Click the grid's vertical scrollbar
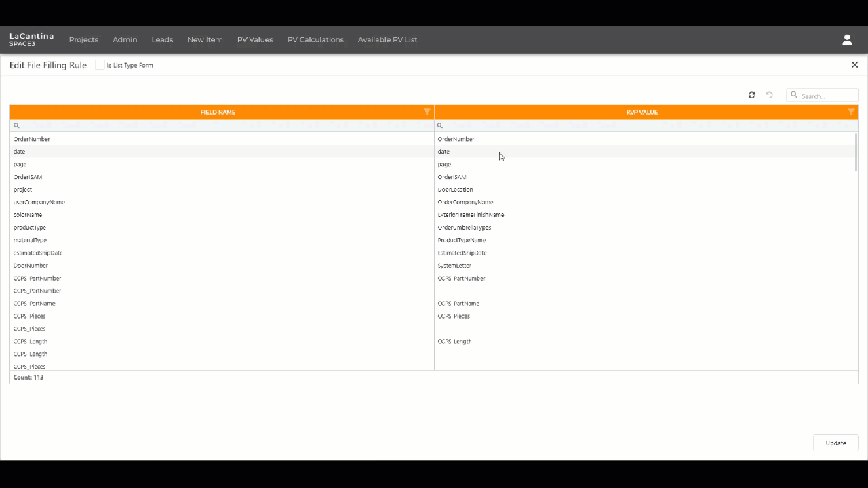Image resolution: width=868 pixels, height=488 pixels. click(856, 152)
